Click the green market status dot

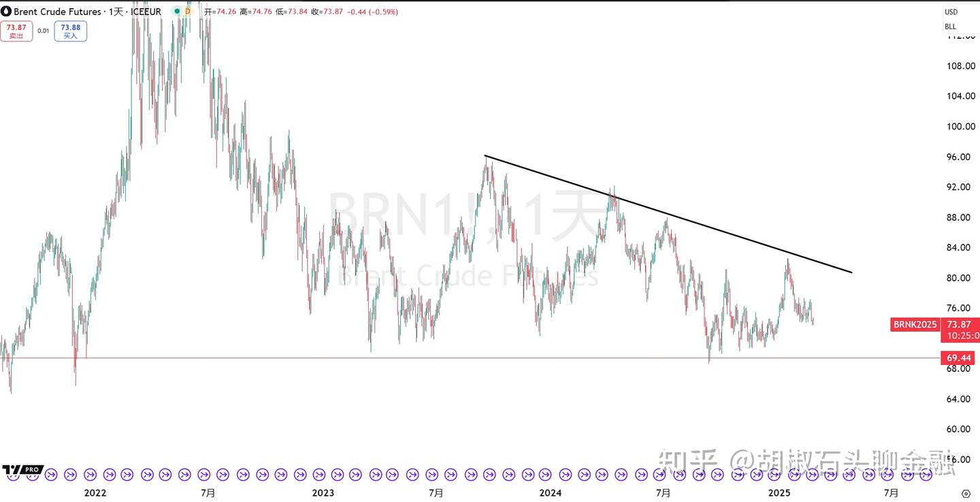pos(176,12)
